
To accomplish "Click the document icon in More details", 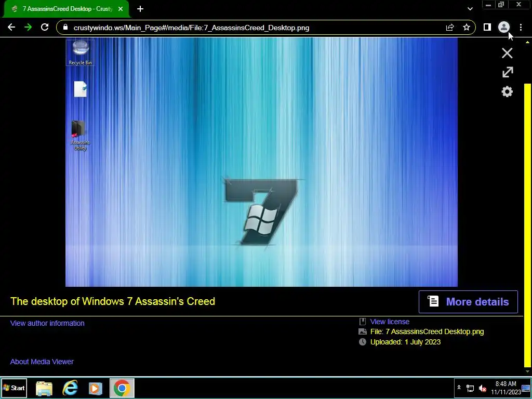I will point(433,301).
